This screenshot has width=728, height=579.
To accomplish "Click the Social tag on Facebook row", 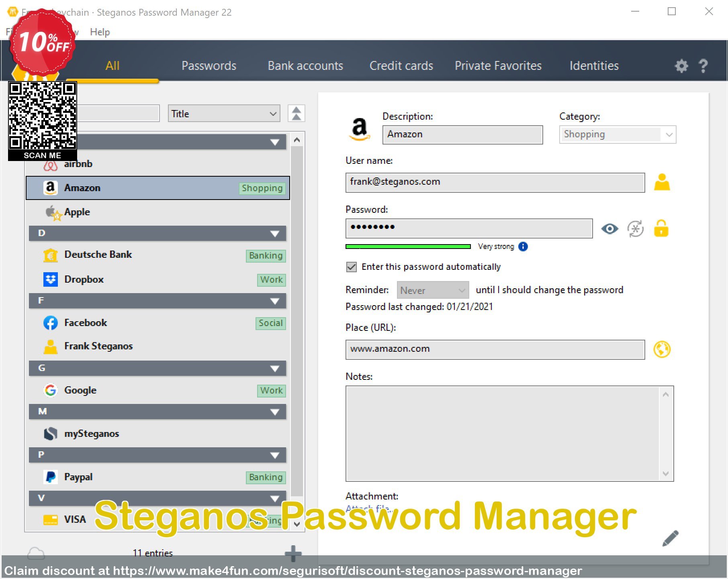I will 270,323.
